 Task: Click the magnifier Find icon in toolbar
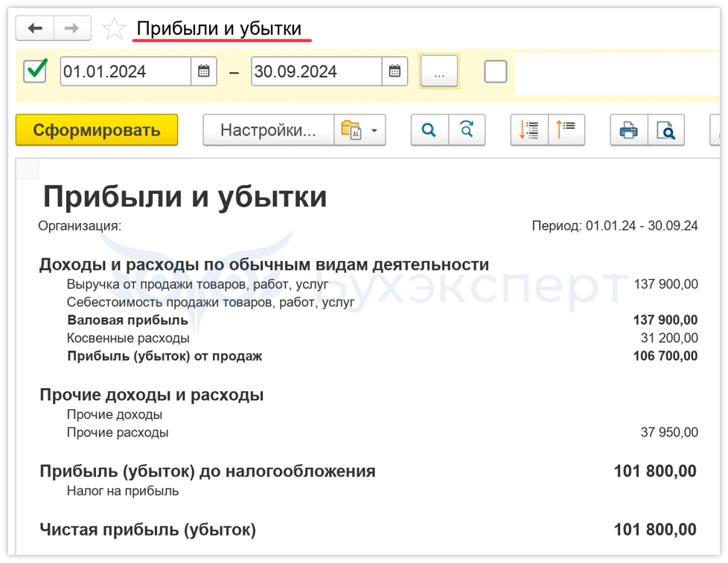click(430, 130)
